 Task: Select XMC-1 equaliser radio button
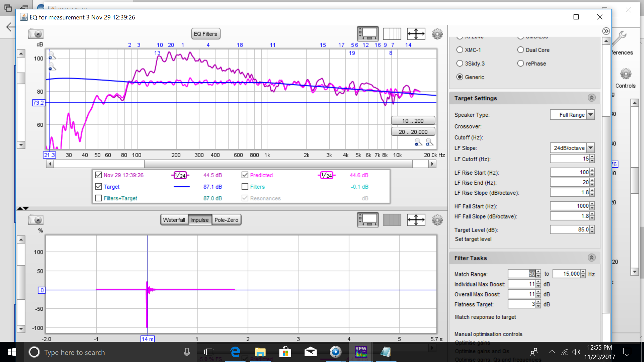pyautogui.click(x=460, y=50)
